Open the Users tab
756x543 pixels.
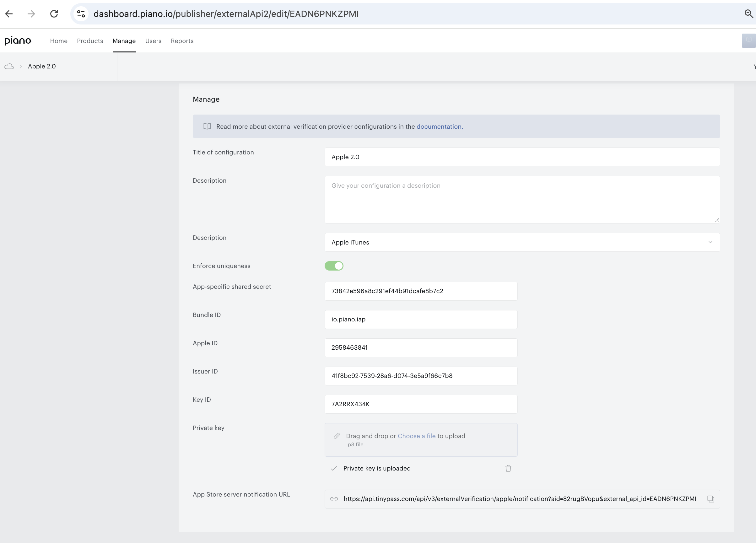tap(153, 41)
